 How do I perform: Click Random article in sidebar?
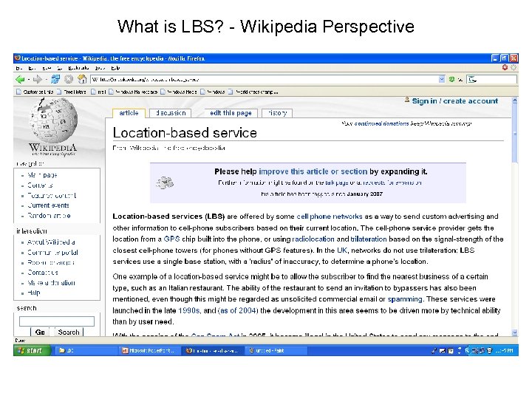click(49, 216)
